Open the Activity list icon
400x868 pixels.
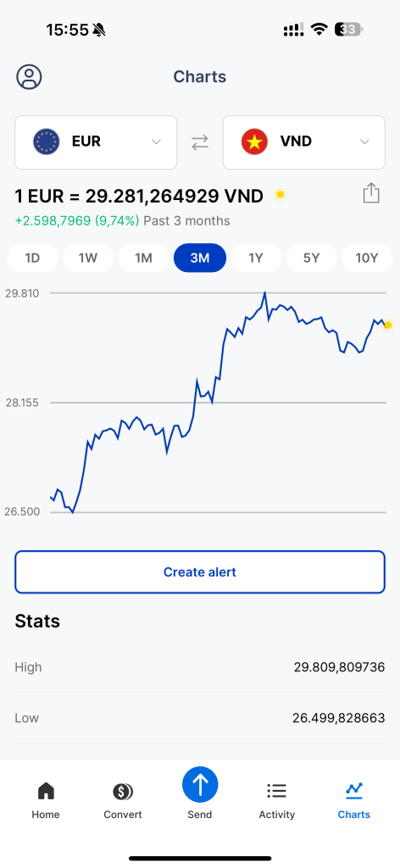[x=276, y=791]
